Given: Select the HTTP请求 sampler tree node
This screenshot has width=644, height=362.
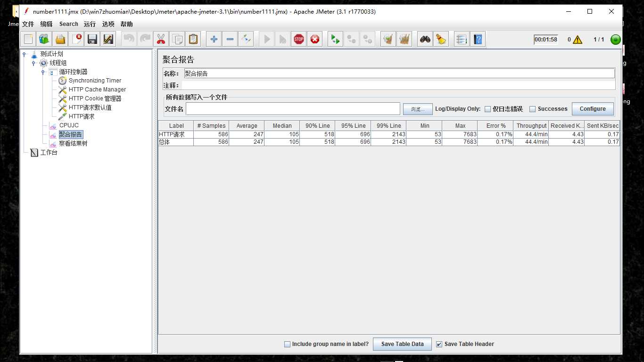Looking at the screenshot, I should tap(82, 116).
